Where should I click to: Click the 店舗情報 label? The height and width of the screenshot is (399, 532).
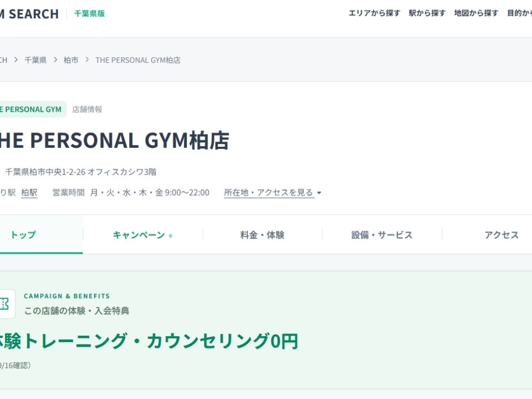point(87,109)
